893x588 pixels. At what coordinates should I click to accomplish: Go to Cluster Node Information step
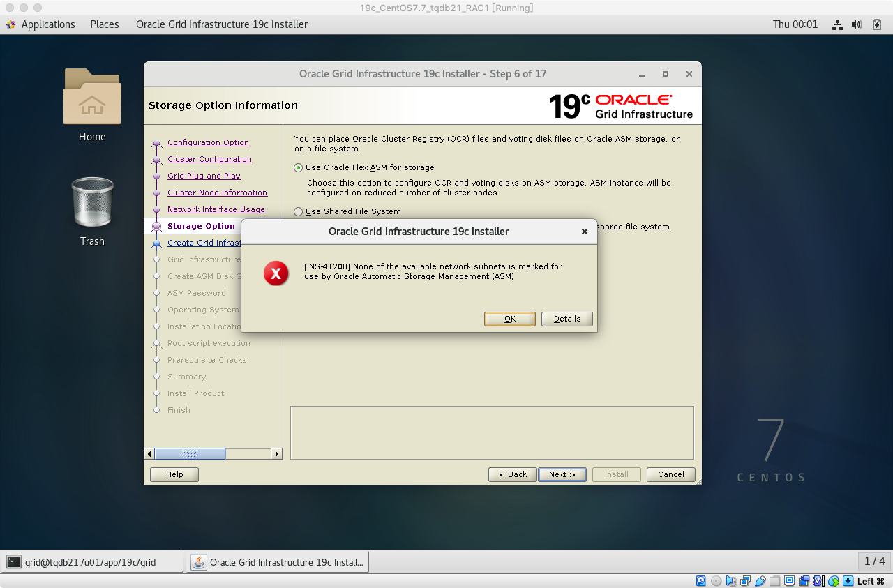pos(217,193)
